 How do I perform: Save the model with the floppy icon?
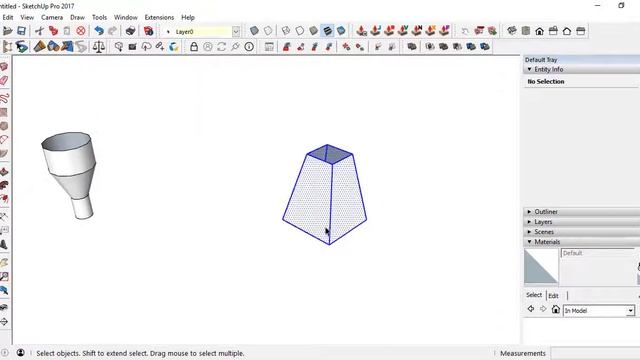coord(21,31)
